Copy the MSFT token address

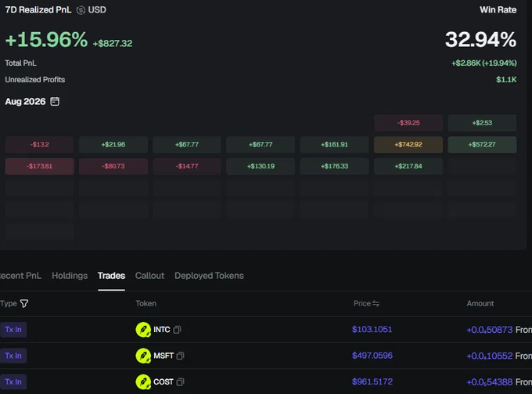tap(181, 356)
